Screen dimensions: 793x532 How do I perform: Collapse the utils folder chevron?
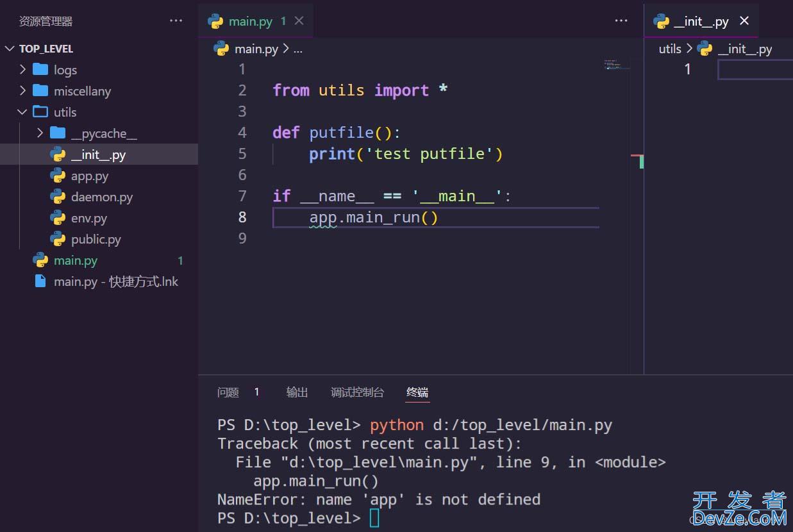coord(23,112)
